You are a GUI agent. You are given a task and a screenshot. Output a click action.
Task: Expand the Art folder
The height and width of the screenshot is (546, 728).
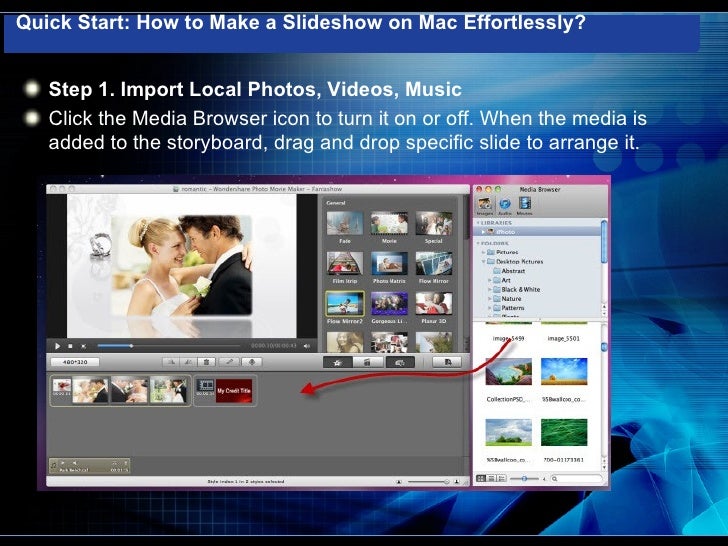pos(489,280)
